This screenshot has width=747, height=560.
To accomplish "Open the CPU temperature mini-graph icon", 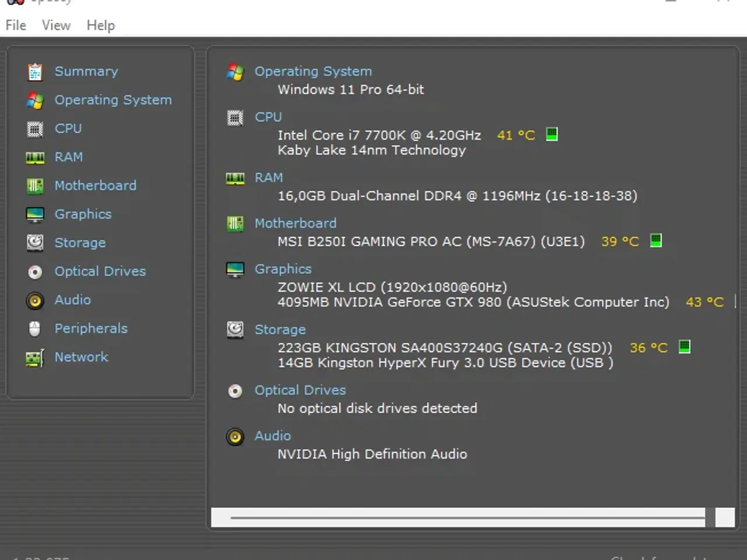I will pyautogui.click(x=551, y=134).
